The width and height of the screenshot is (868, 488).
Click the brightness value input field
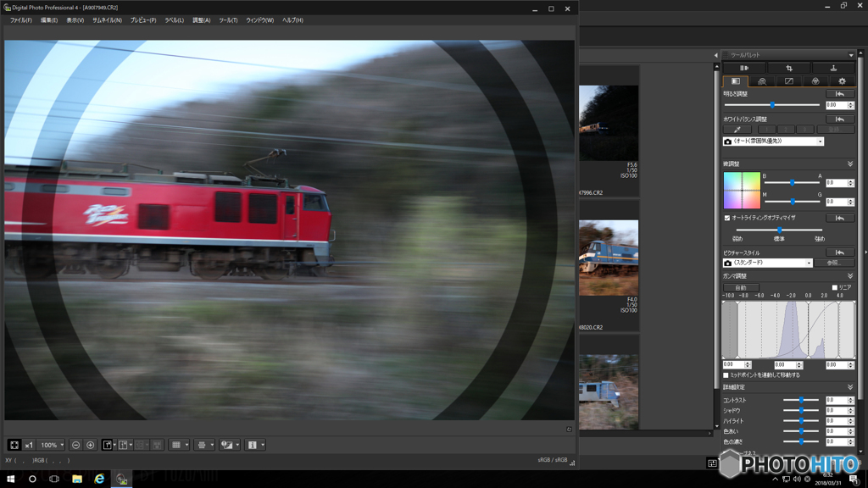coord(835,105)
